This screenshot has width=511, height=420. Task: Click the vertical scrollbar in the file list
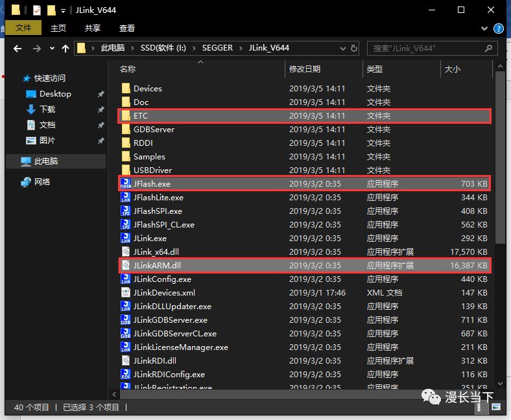coord(499,194)
